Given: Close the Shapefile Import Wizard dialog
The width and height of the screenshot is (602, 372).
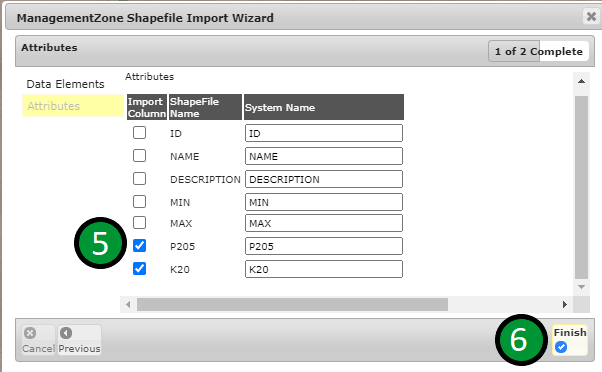Looking at the screenshot, I should click(x=591, y=17).
